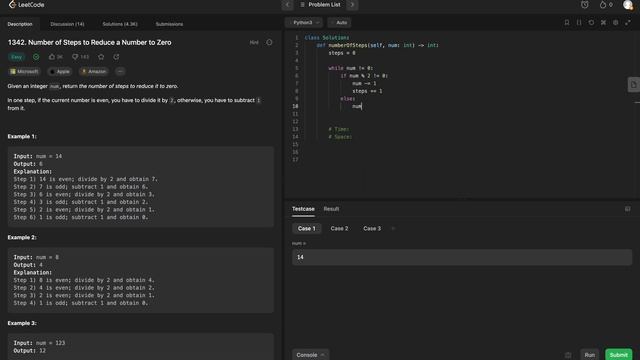
Task: Add the problem to favorites star
Action: tap(101, 57)
